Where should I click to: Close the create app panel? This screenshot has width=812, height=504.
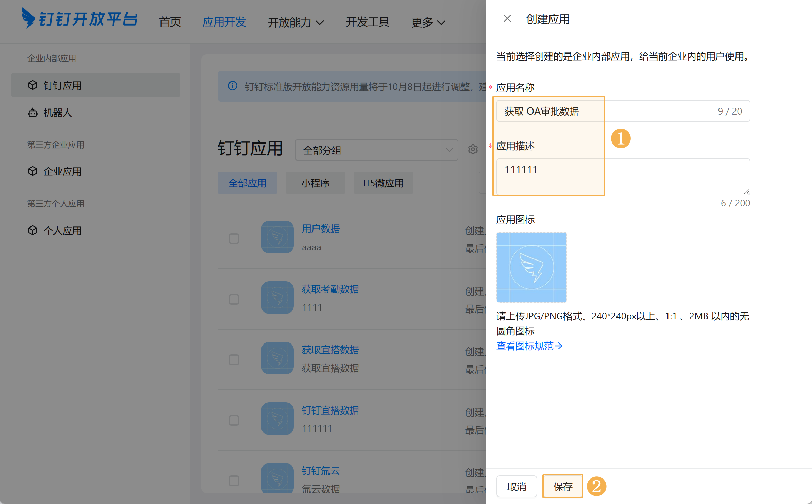[507, 19]
